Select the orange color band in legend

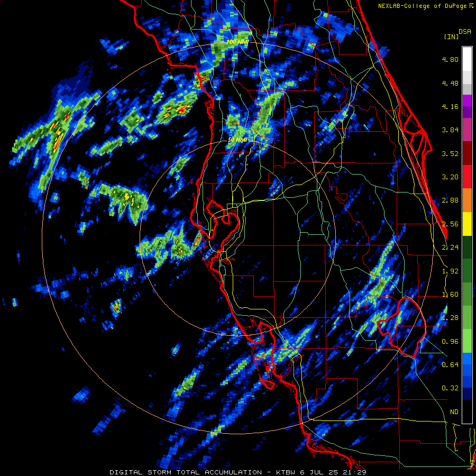467,200
